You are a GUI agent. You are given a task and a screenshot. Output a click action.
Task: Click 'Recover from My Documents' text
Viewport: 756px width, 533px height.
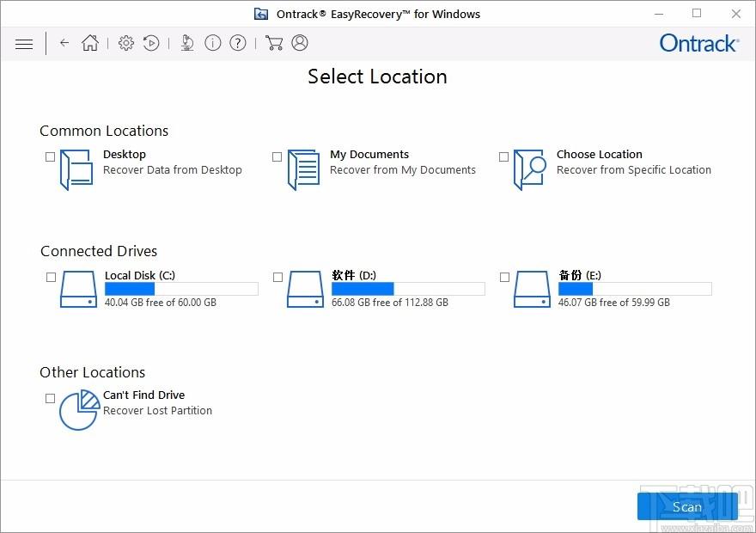[x=403, y=170]
